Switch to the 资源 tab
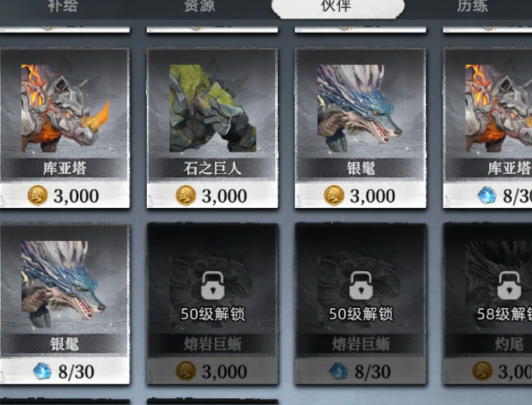Image resolution: width=532 pixels, height=405 pixels. point(199,6)
